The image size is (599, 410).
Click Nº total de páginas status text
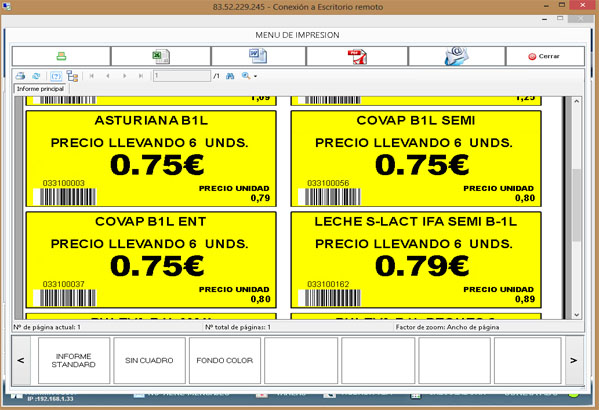(238, 327)
